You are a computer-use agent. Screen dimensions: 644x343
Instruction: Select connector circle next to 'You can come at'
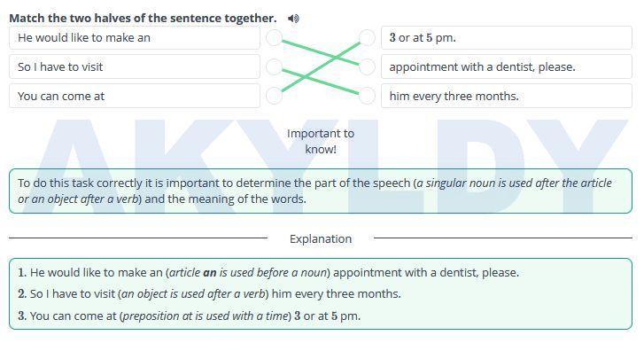275,96
